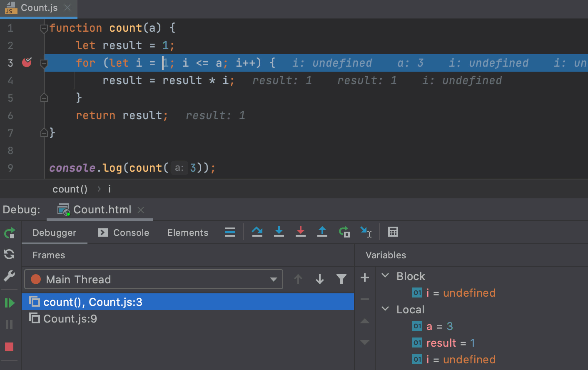Image resolution: width=588 pixels, height=370 pixels.
Task: Switch to the Elements tab
Action: (187, 232)
